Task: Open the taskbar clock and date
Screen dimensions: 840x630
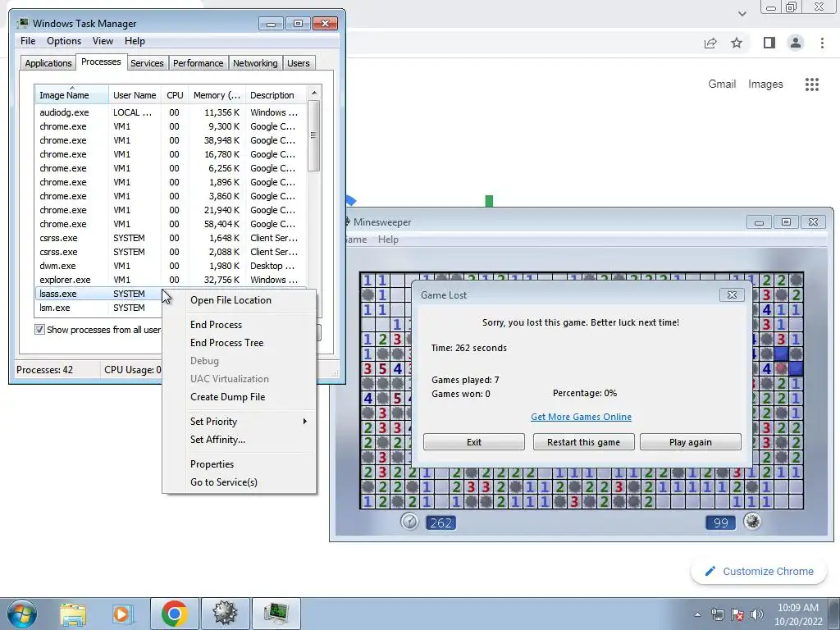Action: point(797,614)
